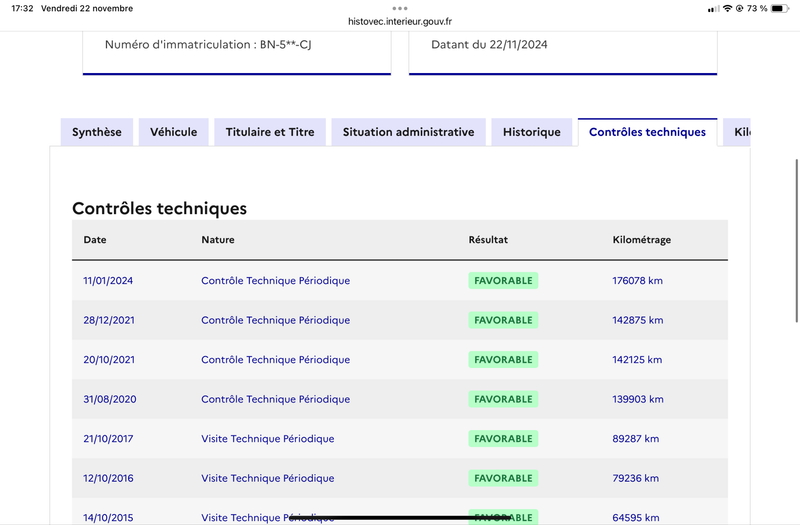Select date 12/10/2016

tap(108, 479)
